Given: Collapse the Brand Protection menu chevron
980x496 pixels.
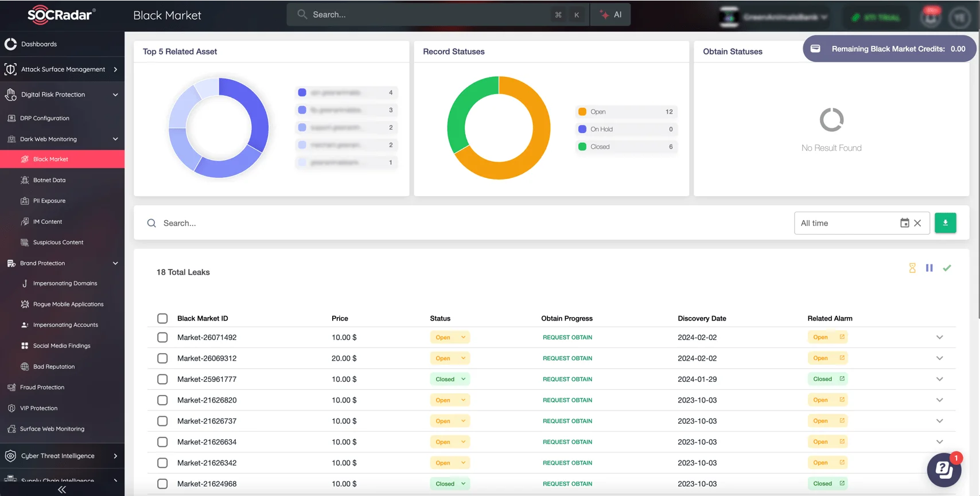Looking at the screenshot, I should coord(115,263).
